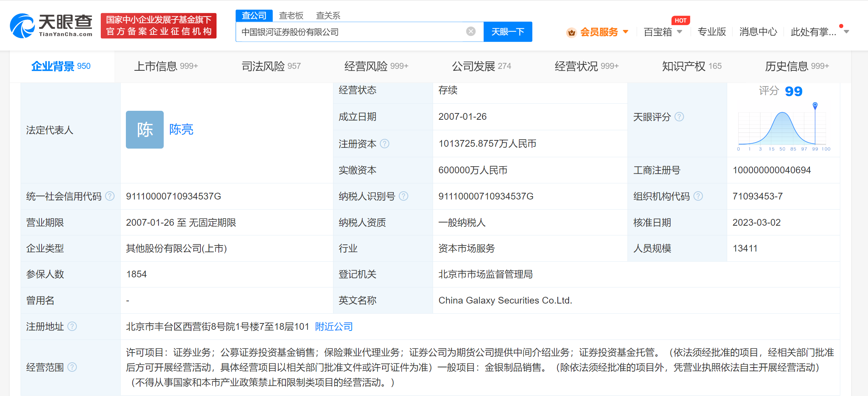The image size is (868, 396).
Task: Open the user account dropdown arrow
Action: click(846, 32)
